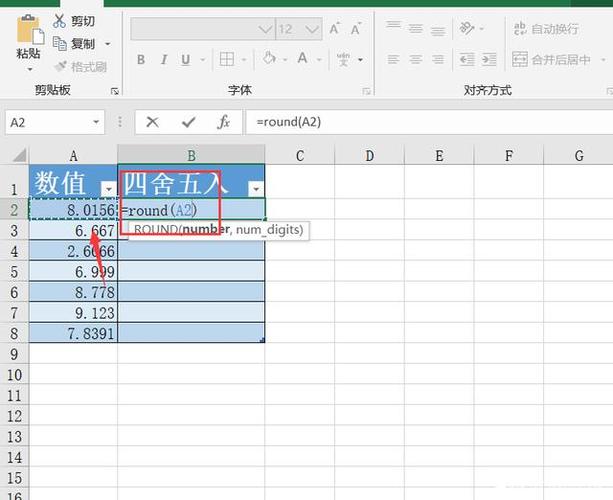Click the Font Color A icon
Image resolution: width=613 pixels, height=500 pixels.
click(302, 59)
